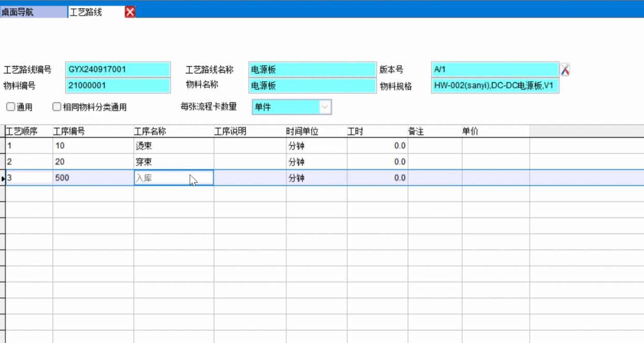Click the 版本号 field showing A/1

point(495,69)
